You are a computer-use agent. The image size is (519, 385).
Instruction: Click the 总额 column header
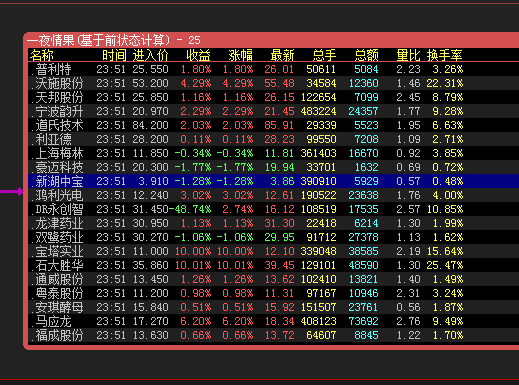click(366, 55)
